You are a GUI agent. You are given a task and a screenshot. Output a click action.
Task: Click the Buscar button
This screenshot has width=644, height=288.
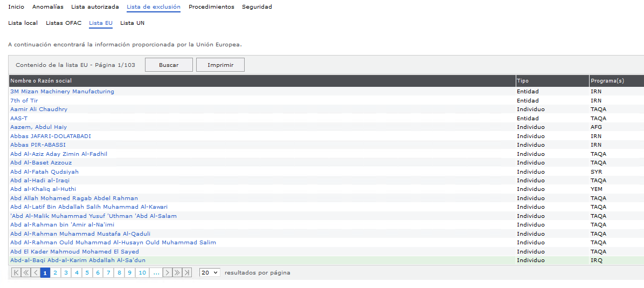pyautogui.click(x=169, y=65)
